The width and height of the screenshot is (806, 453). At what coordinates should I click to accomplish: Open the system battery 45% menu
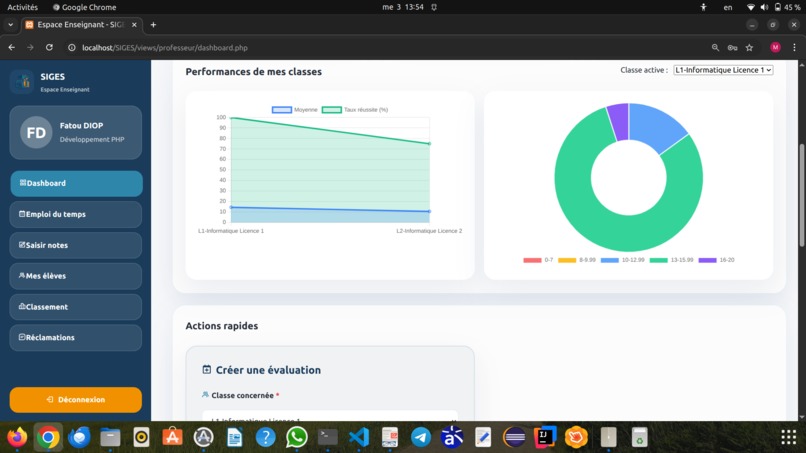(x=787, y=7)
